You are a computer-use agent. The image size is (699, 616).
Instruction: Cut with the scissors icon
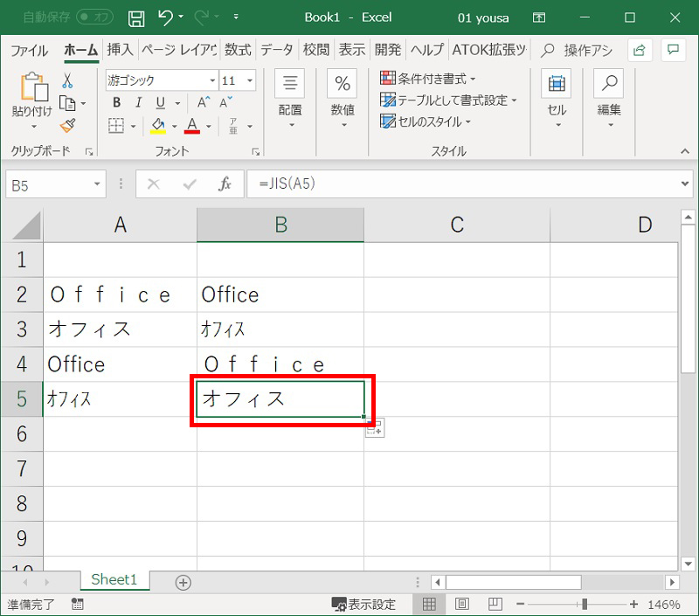click(x=67, y=80)
